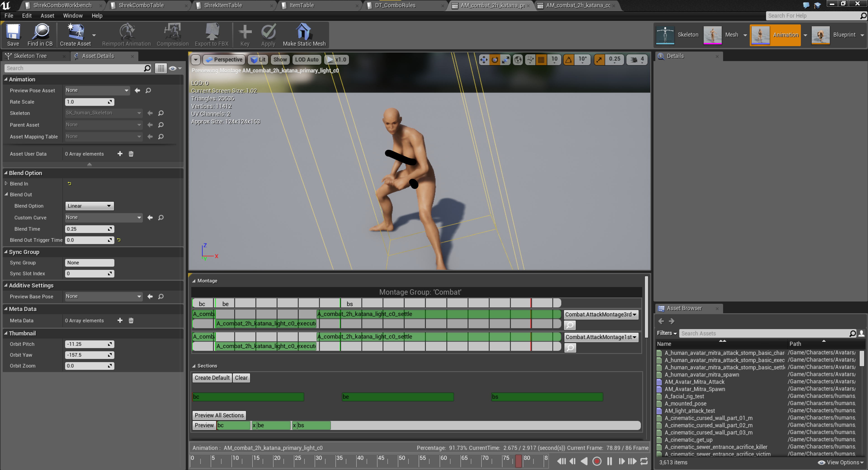Open the Blend Option Linear dropdown

pyautogui.click(x=89, y=206)
